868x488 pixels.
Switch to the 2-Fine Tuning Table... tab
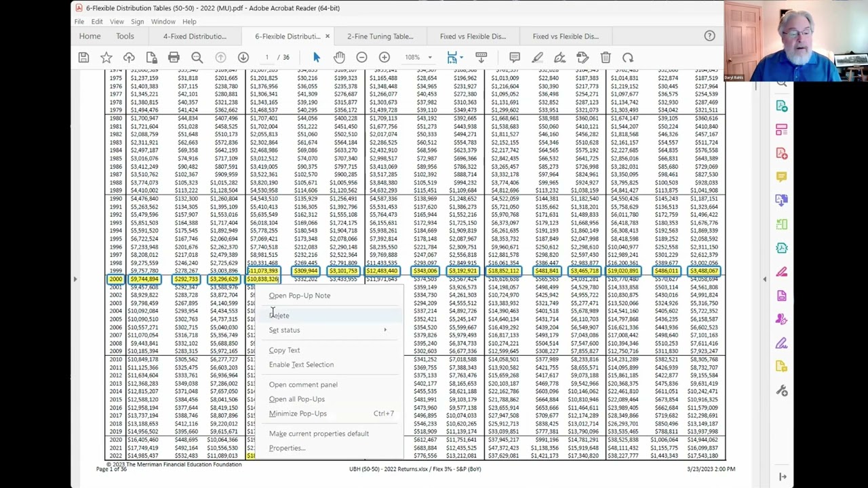tap(380, 36)
